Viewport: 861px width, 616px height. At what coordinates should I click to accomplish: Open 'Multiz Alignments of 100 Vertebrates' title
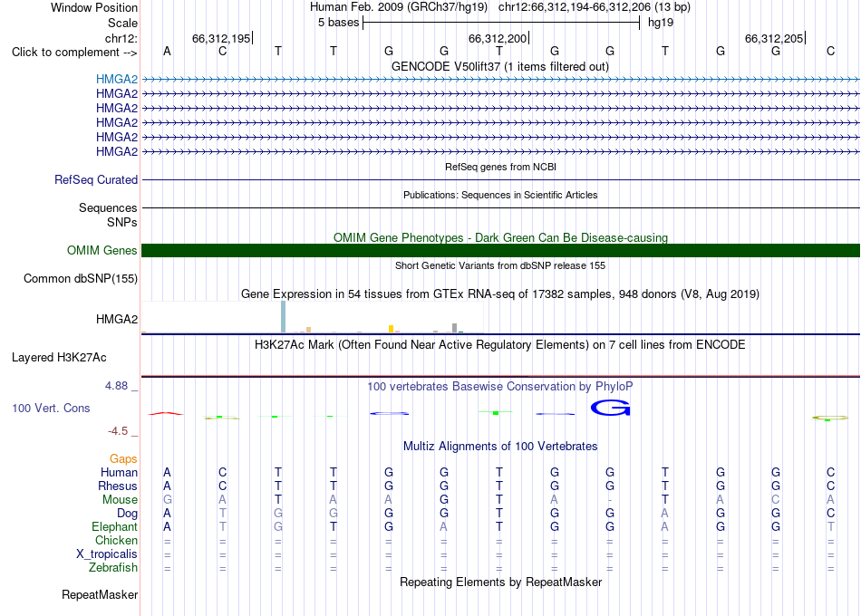tap(500, 446)
